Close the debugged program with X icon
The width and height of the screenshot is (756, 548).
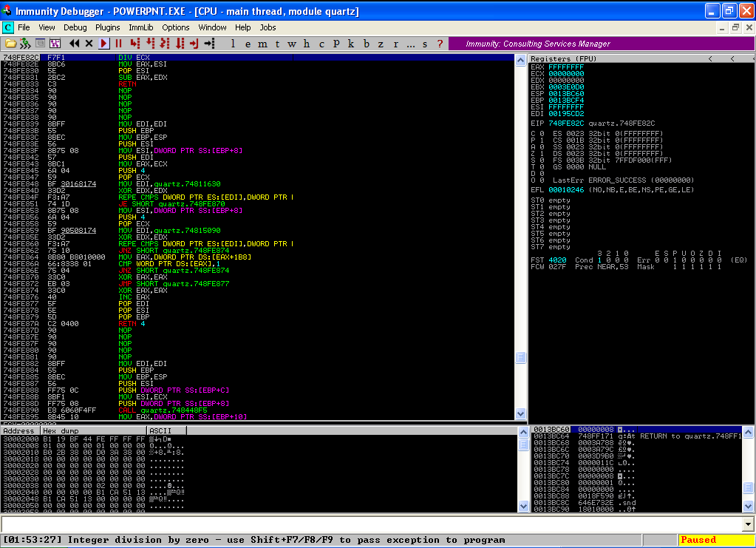[89, 44]
